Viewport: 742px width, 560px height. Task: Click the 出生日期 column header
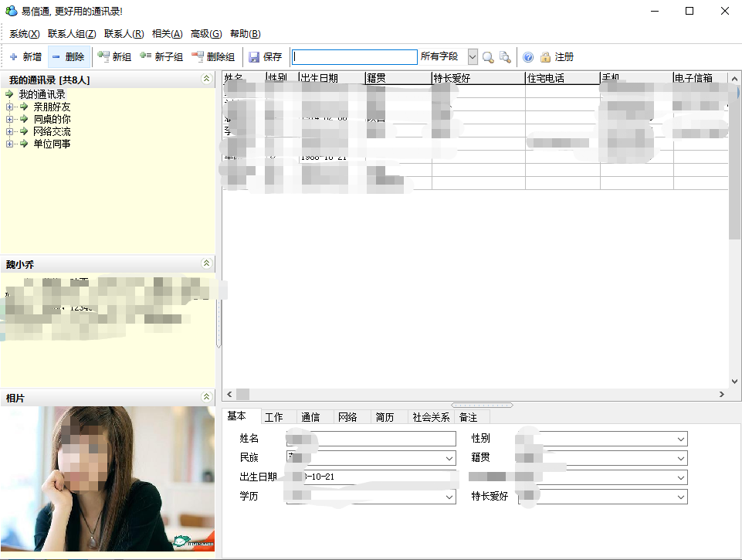pyautogui.click(x=331, y=78)
